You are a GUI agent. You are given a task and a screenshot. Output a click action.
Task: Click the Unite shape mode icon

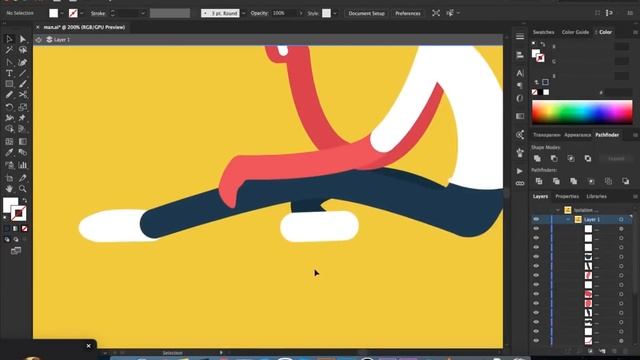coord(537,158)
